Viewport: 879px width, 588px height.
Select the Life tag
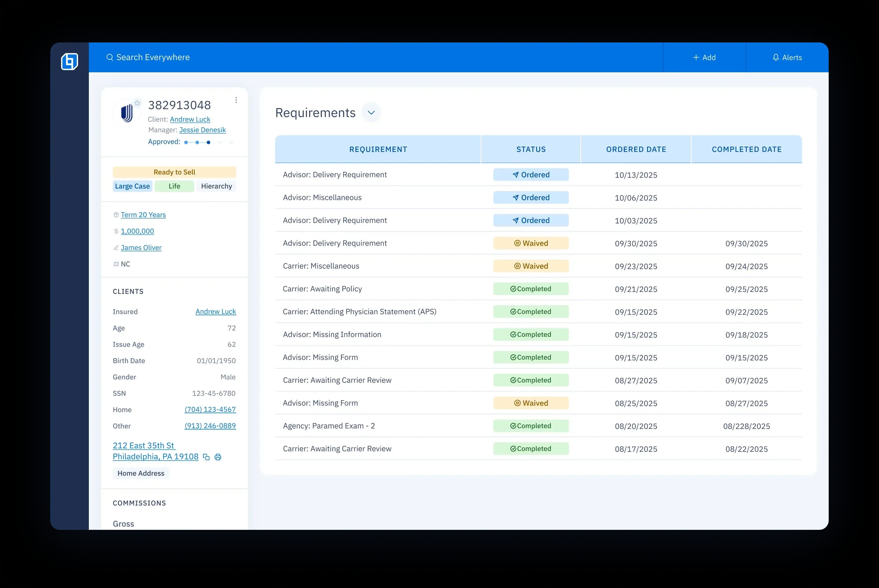pos(174,186)
